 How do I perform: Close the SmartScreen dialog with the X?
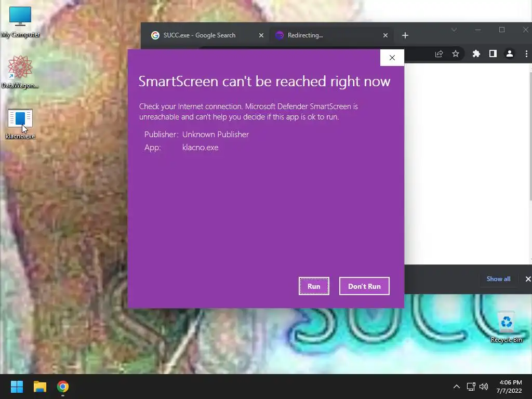click(x=392, y=58)
